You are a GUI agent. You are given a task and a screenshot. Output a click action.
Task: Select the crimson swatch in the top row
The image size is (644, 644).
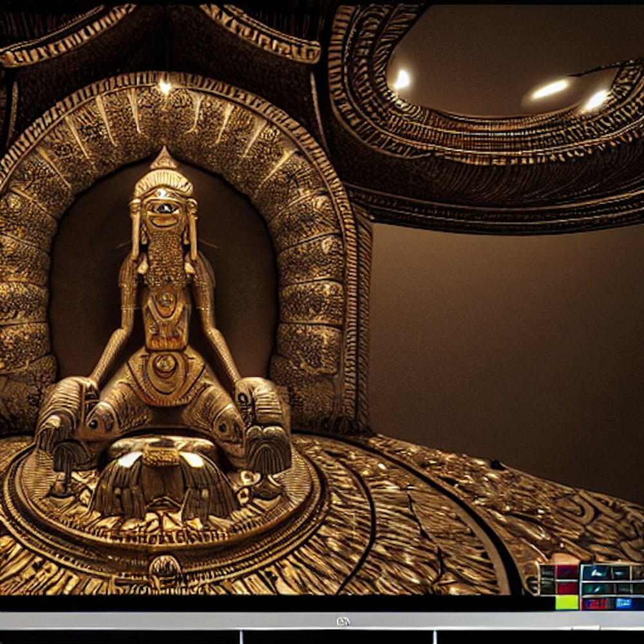[567, 572]
